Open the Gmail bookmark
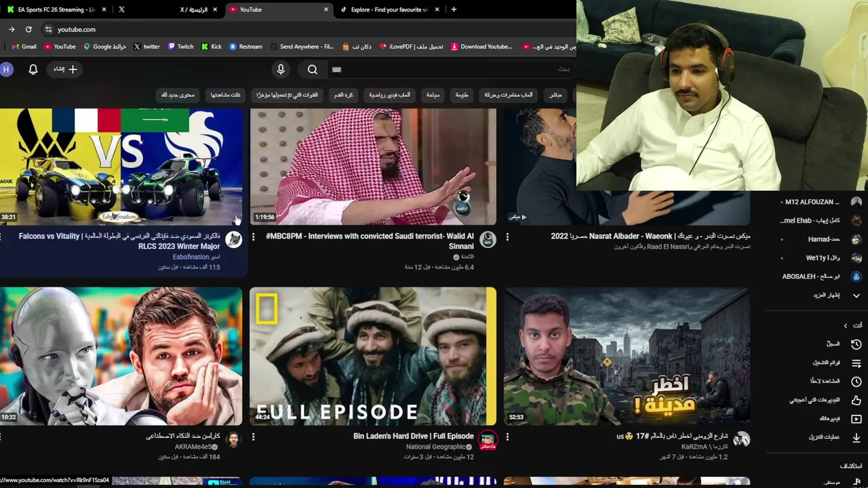This screenshot has height=488, width=868. point(24,47)
